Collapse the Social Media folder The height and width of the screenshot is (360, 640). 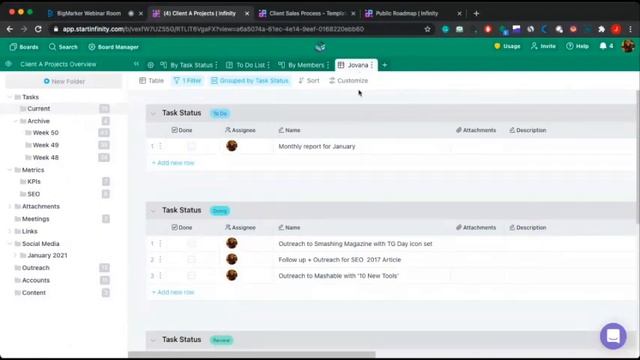(x=10, y=244)
